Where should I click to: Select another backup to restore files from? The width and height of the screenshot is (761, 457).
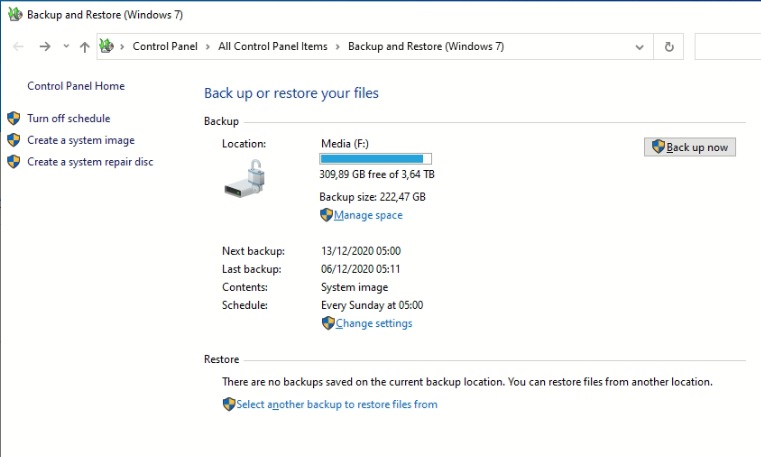pyautogui.click(x=337, y=404)
